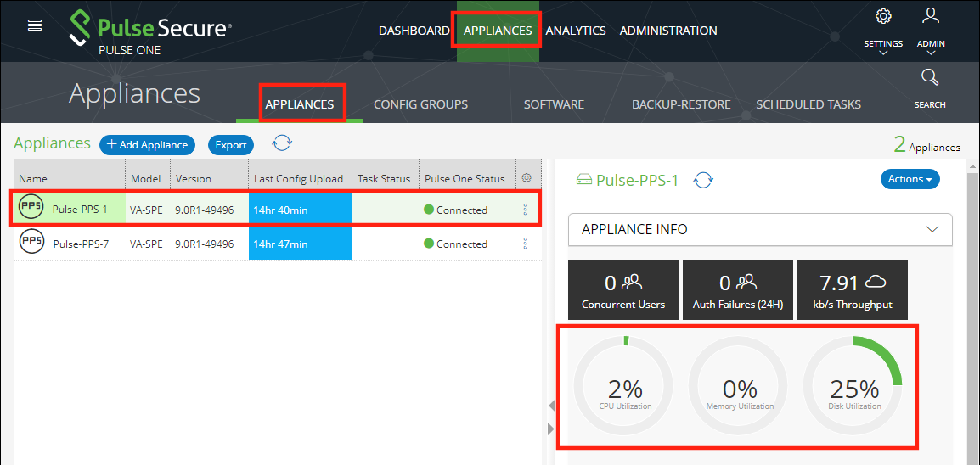Viewport: 980px width, 465px height.
Task: Open the Settings gear icon
Action: tap(883, 16)
